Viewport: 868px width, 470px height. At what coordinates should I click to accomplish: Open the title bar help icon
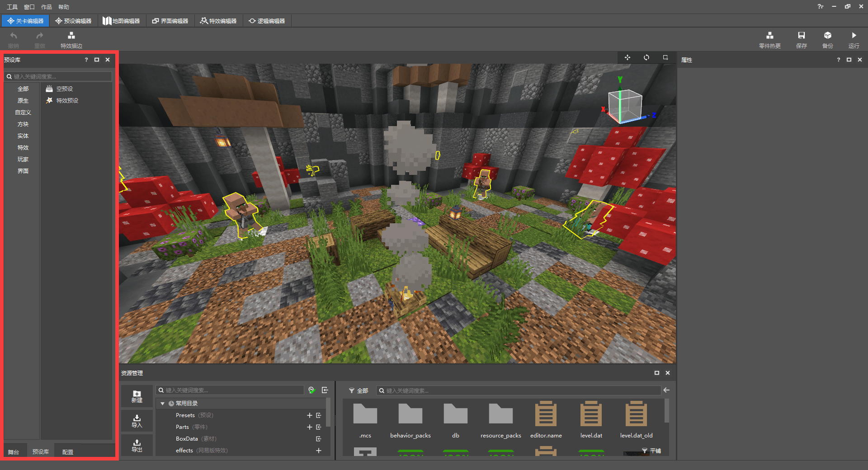click(821, 6)
